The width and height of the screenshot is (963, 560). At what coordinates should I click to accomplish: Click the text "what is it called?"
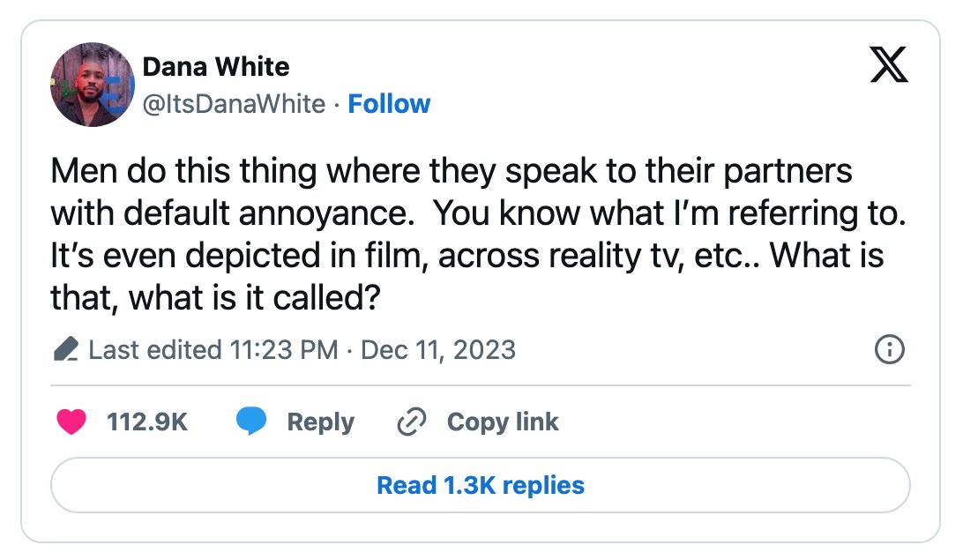(255, 298)
